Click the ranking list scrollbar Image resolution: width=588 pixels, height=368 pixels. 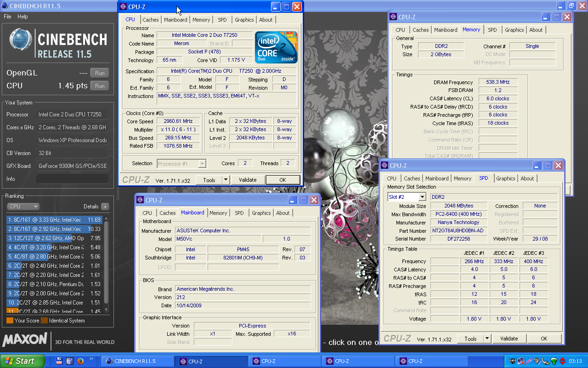[107, 265]
